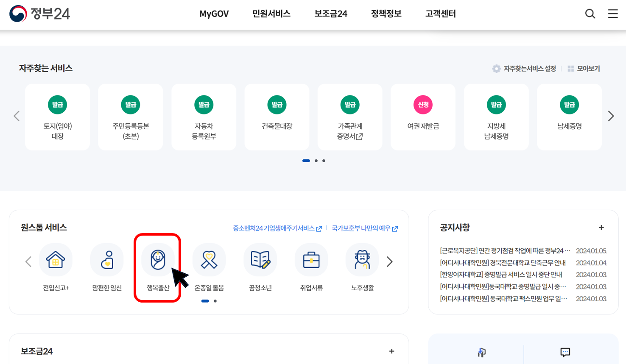Click the chat bubble icon at bottom right
The image size is (626, 364).
(x=565, y=352)
